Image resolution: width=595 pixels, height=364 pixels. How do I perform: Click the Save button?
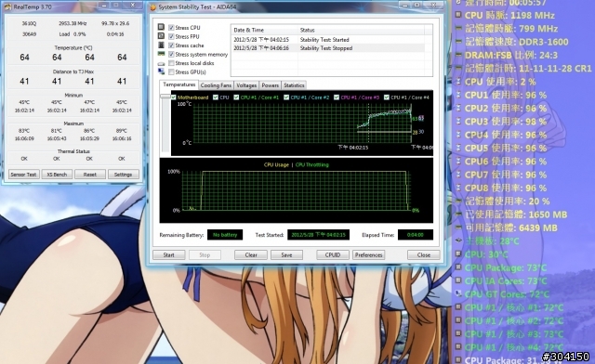pos(286,254)
